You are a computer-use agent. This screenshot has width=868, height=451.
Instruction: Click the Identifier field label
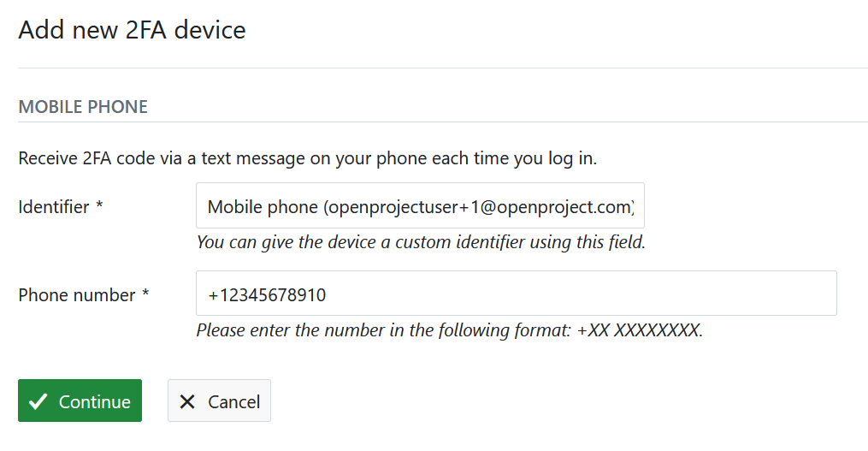click(54, 206)
